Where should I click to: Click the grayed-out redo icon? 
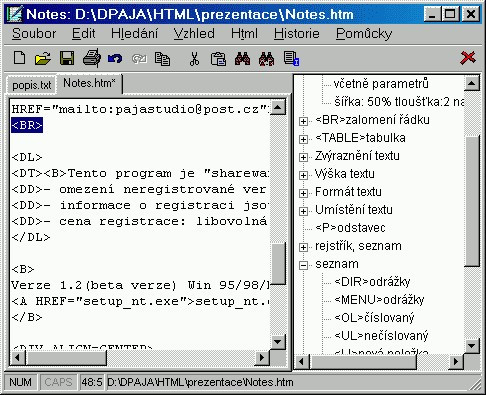click(x=139, y=59)
